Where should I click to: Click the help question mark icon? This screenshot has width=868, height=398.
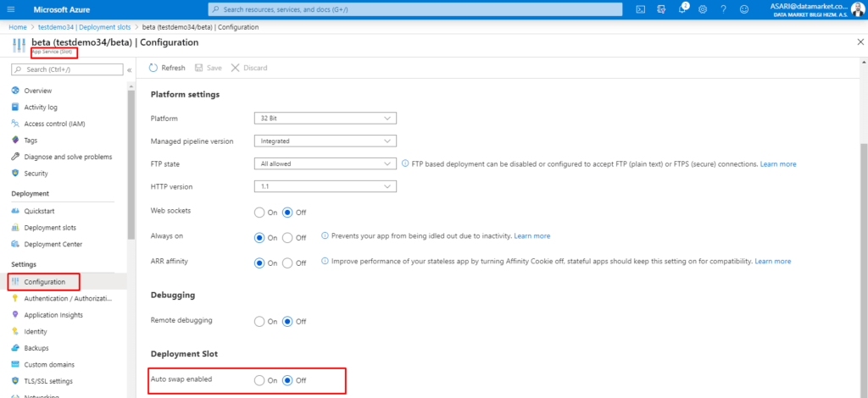tap(723, 9)
